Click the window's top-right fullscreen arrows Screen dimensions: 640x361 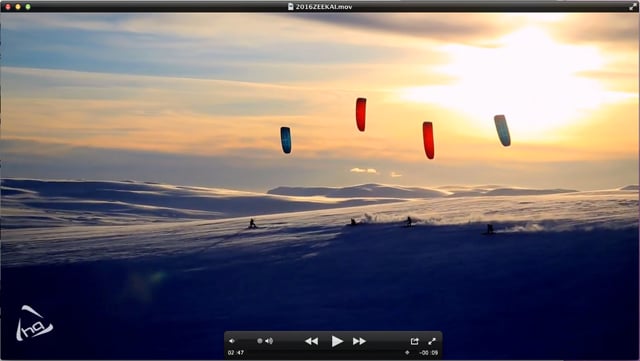(633, 7)
